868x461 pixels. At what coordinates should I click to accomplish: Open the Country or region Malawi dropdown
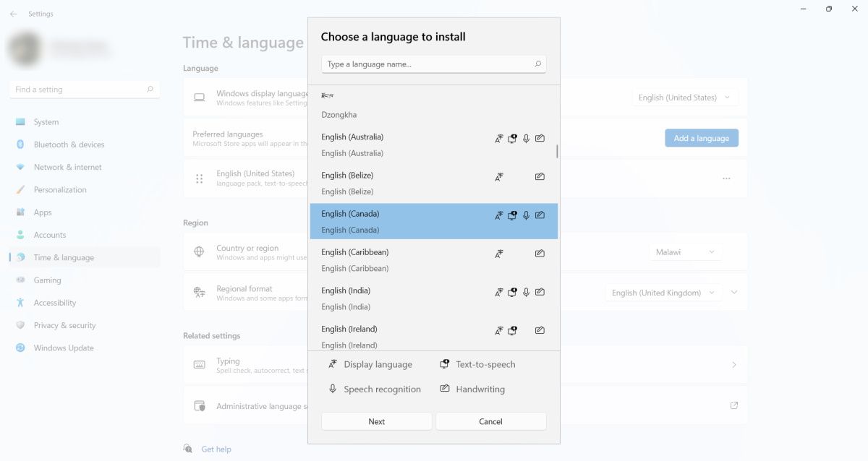point(684,252)
